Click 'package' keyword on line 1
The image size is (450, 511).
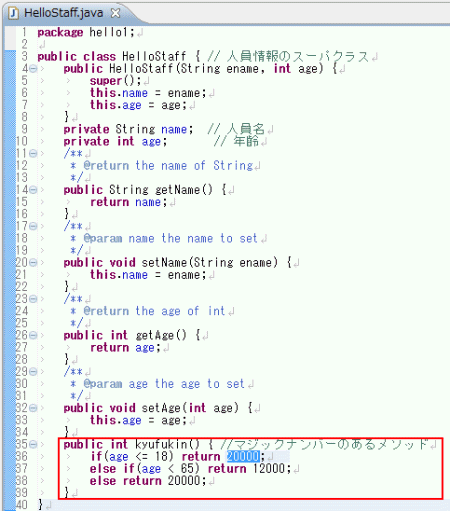click(x=60, y=33)
